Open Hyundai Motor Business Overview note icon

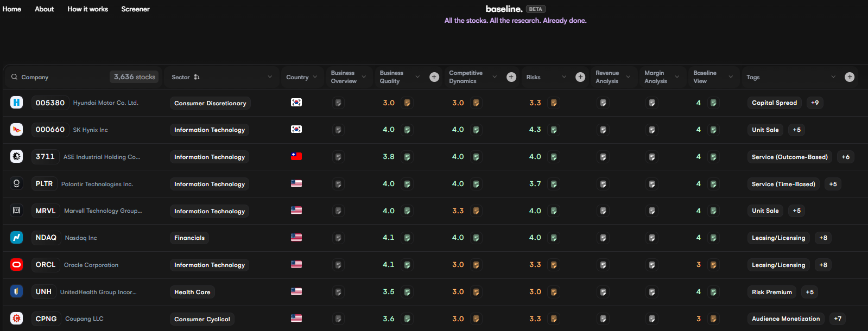click(338, 103)
